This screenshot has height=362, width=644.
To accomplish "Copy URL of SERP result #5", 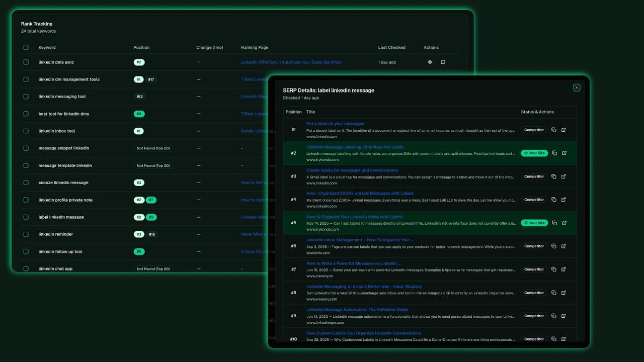I will (x=554, y=223).
